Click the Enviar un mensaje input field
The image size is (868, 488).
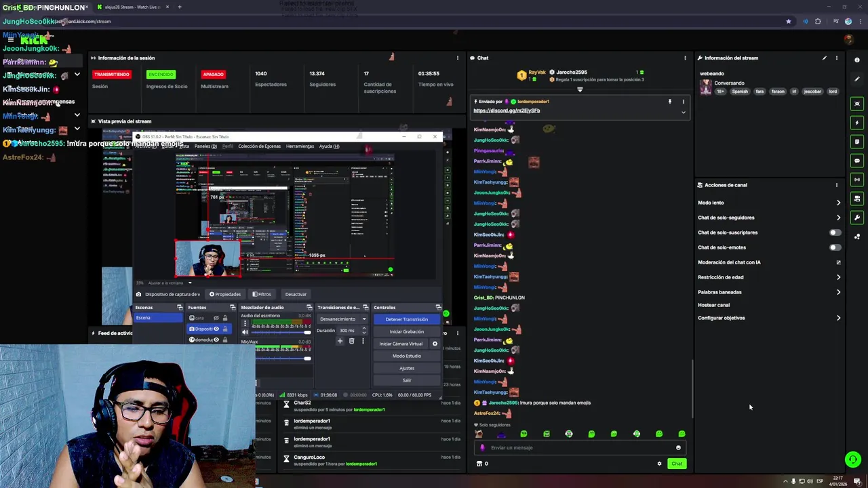pyautogui.click(x=580, y=447)
